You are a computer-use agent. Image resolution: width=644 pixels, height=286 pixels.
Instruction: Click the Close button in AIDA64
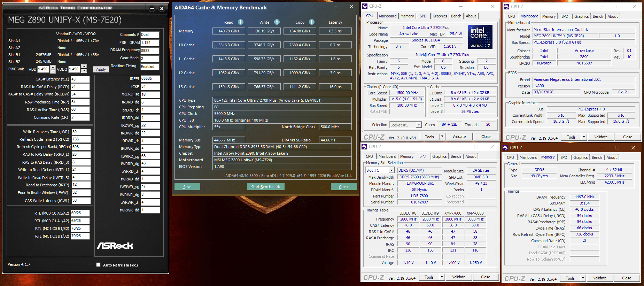coord(344,187)
